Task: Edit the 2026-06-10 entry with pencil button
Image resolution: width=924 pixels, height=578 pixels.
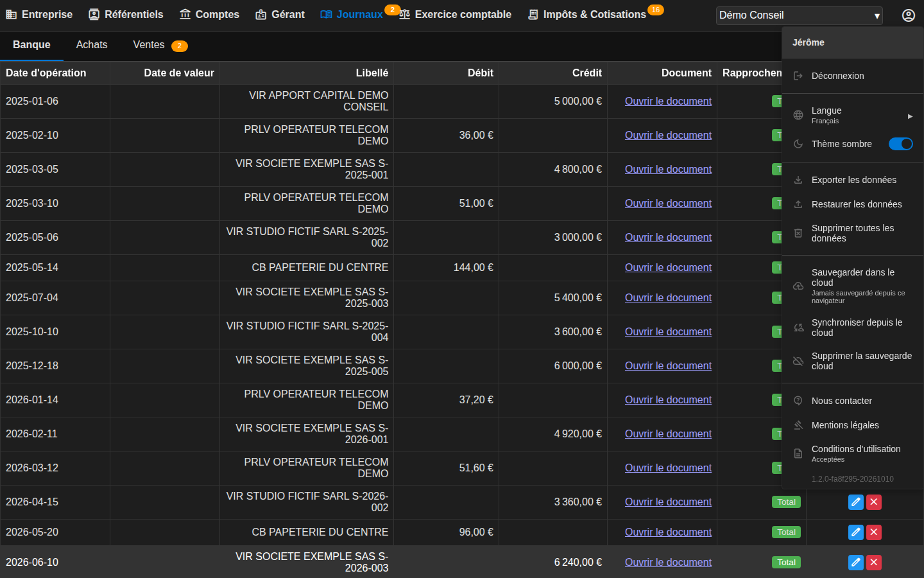Action: pos(856,563)
